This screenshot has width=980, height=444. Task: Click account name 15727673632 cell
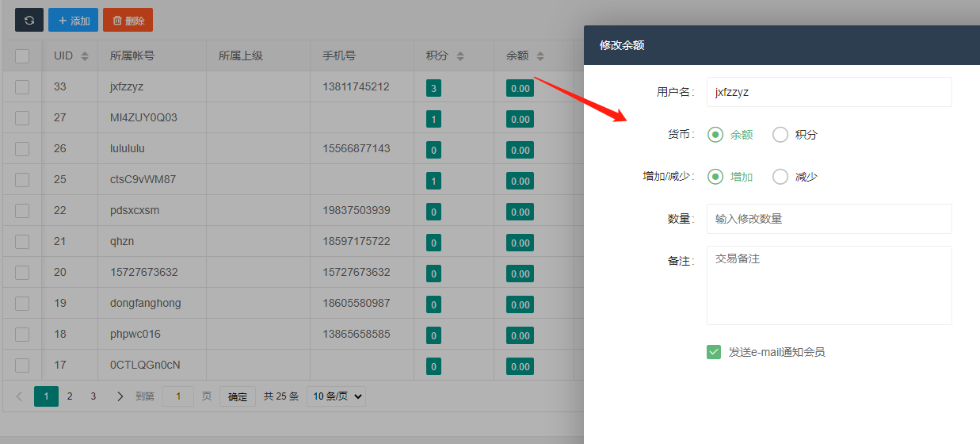coord(144,272)
